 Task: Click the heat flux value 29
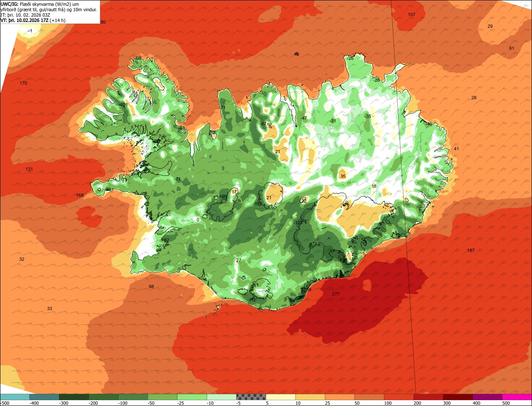pos(490,26)
